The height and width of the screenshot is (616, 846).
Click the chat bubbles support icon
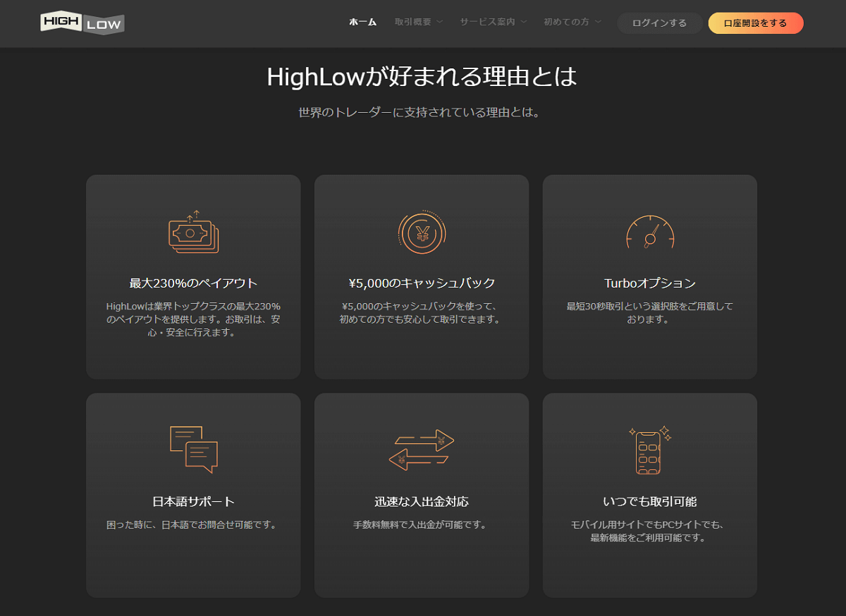(194, 450)
